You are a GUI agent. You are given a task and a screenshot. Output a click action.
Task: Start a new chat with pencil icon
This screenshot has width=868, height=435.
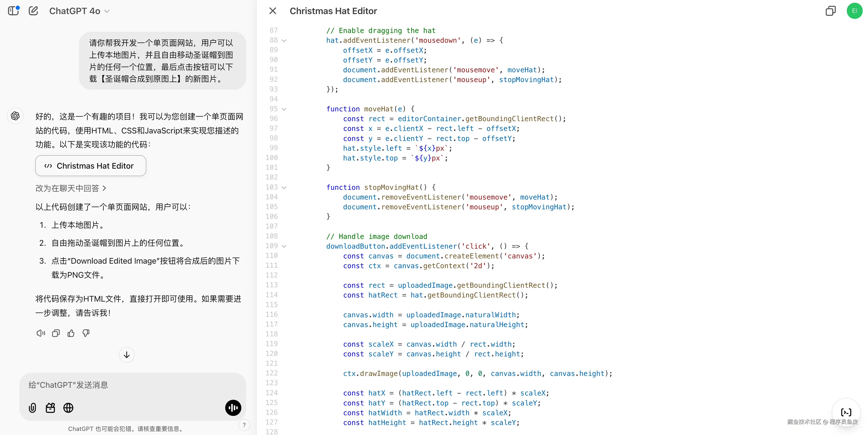coord(33,11)
